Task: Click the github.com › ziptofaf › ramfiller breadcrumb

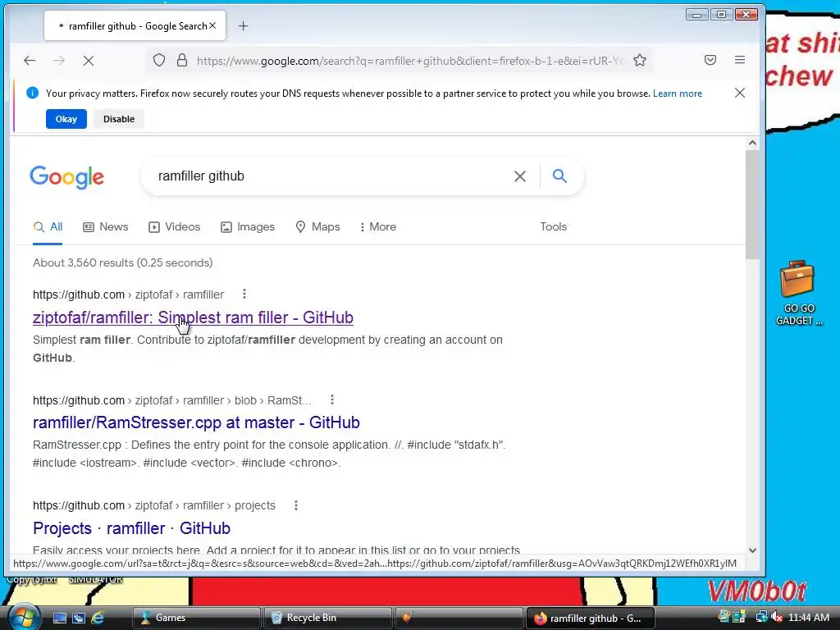Action: point(128,294)
